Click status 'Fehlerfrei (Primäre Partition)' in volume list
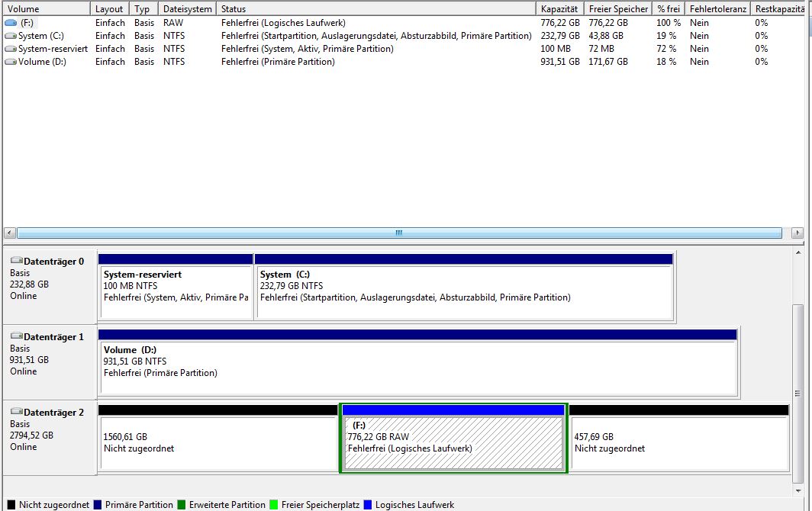The height and width of the screenshot is (511, 812). click(x=278, y=62)
